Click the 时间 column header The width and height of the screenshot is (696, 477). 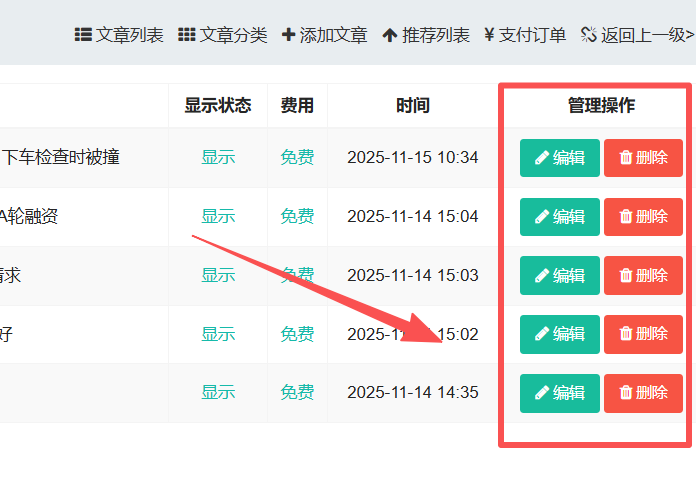(412, 105)
